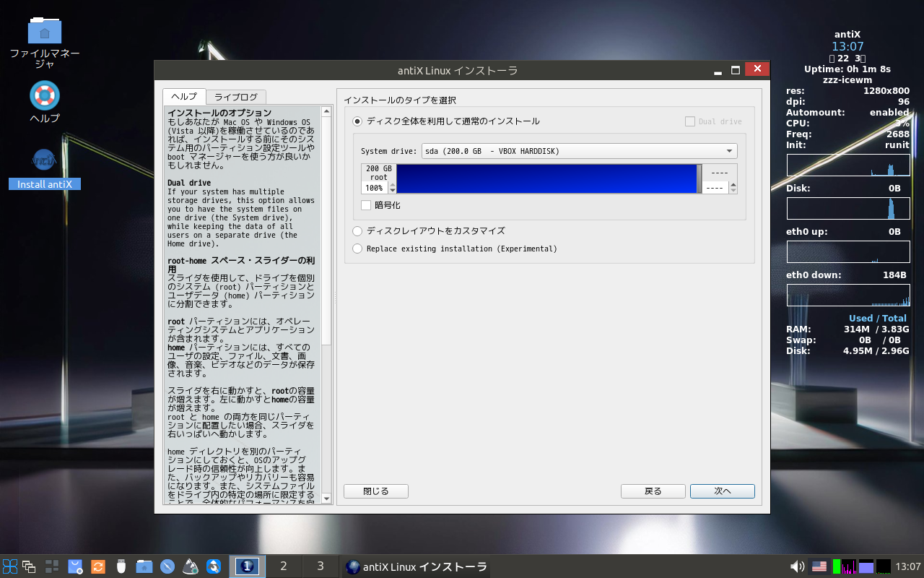Switch to workspace 2 in taskbar
The height and width of the screenshot is (578, 924).
[x=283, y=566]
